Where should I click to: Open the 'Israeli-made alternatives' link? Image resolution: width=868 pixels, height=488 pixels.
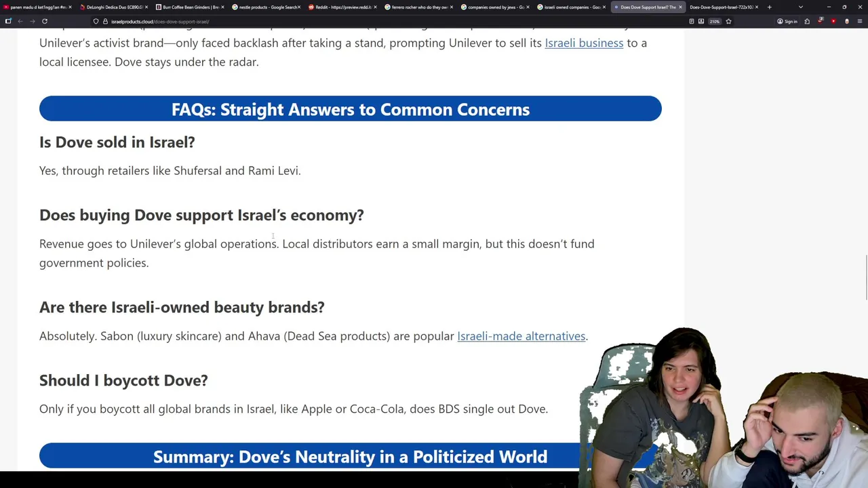521,336
